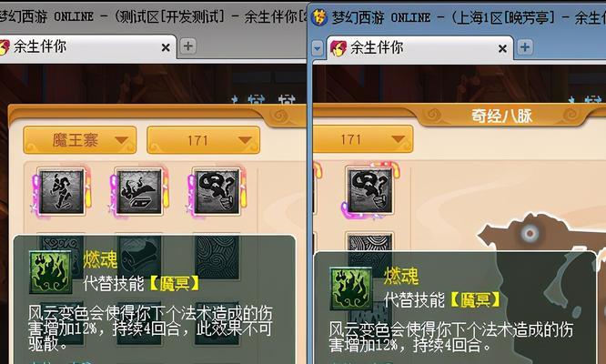Viewport: 606px width, 364px height.
Task: Select the swirling cloud skill icon in right window
Action: pos(370,191)
